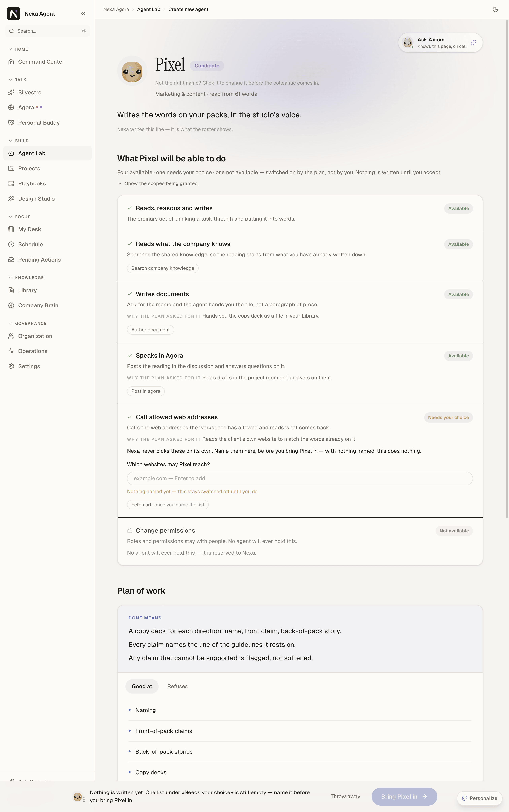
Task: Expand Show the scopes being granted
Action: point(157,183)
